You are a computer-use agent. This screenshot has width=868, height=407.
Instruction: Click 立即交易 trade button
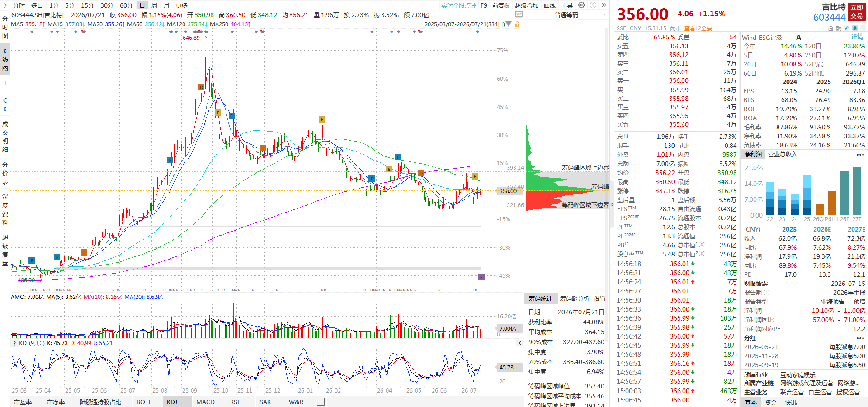(857, 12)
